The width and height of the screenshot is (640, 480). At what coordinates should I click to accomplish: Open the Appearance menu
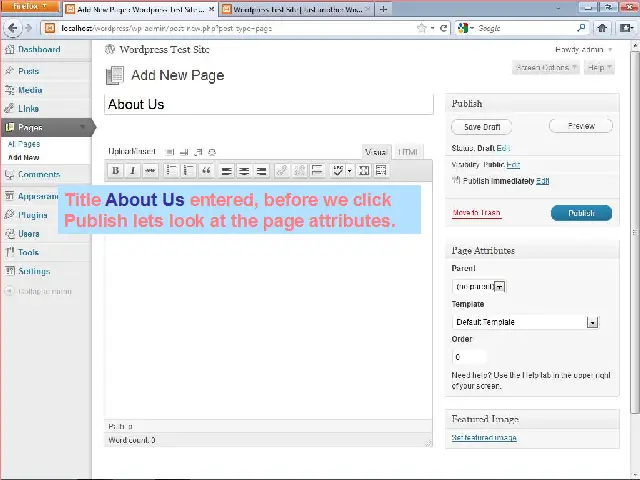[x=38, y=197]
